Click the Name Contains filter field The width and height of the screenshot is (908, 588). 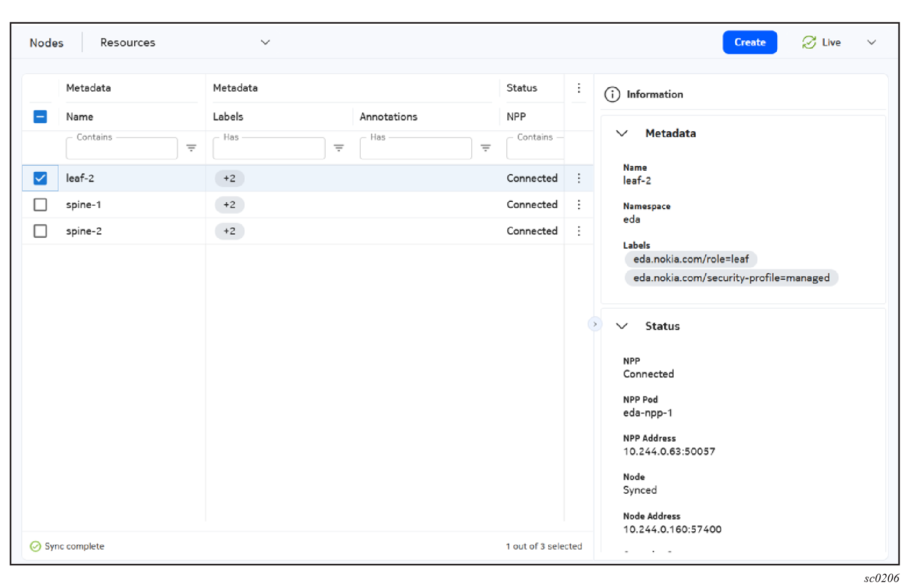121,148
